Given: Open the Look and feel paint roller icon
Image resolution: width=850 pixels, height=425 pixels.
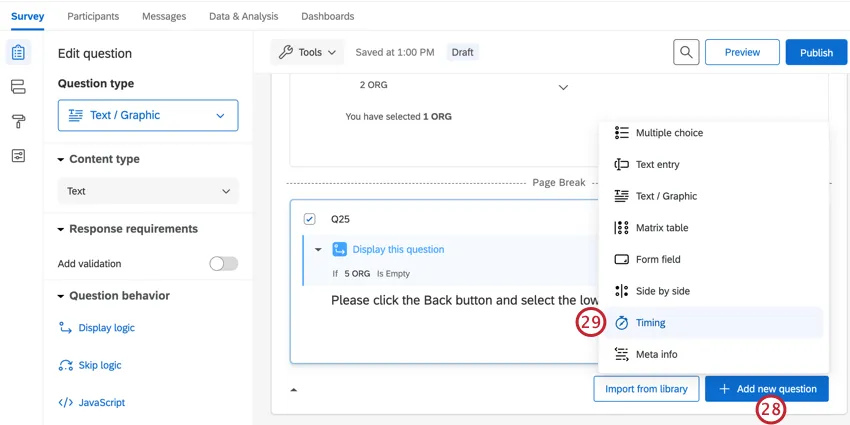Looking at the screenshot, I should pyautogui.click(x=18, y=122).
